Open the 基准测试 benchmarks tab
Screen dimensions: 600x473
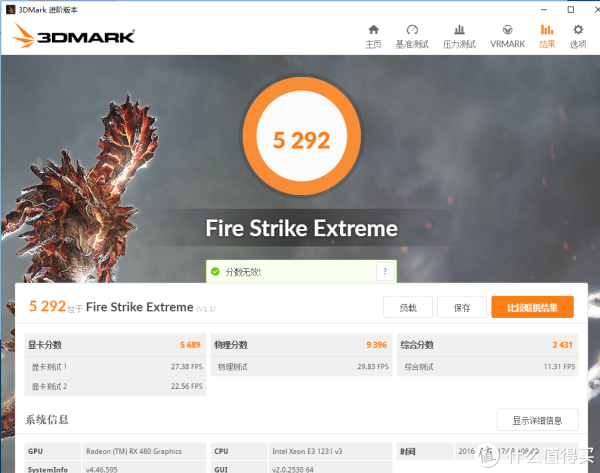tap(412, 37)
